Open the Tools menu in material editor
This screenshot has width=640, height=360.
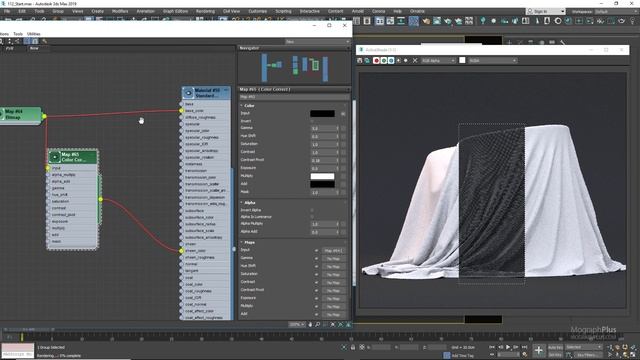[x=18, y=34]
